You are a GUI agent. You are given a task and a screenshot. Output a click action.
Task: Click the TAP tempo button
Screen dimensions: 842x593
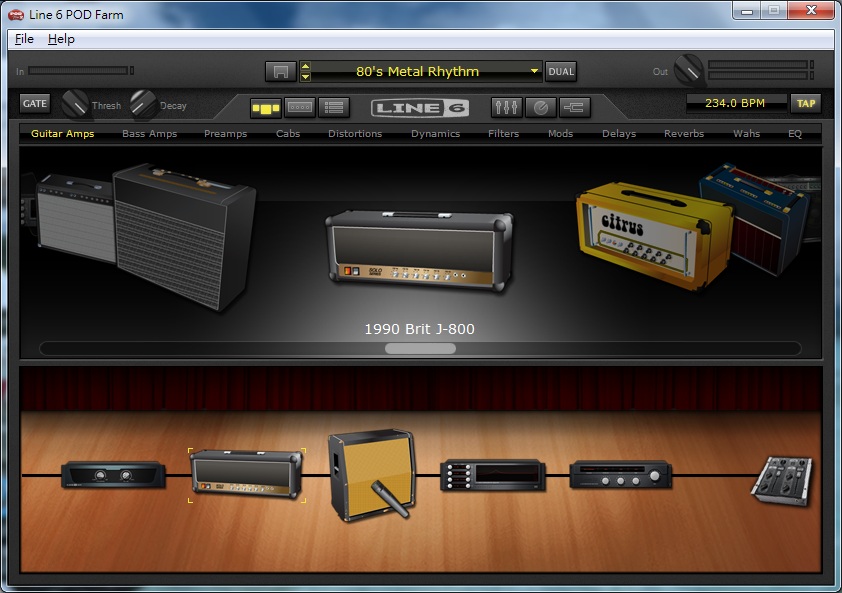tap(805, 103)
